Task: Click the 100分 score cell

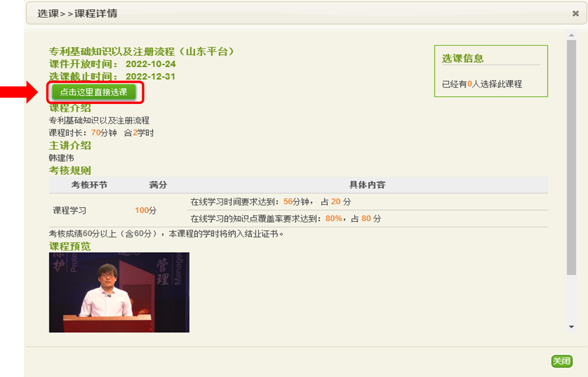Action: coord(145,211)
